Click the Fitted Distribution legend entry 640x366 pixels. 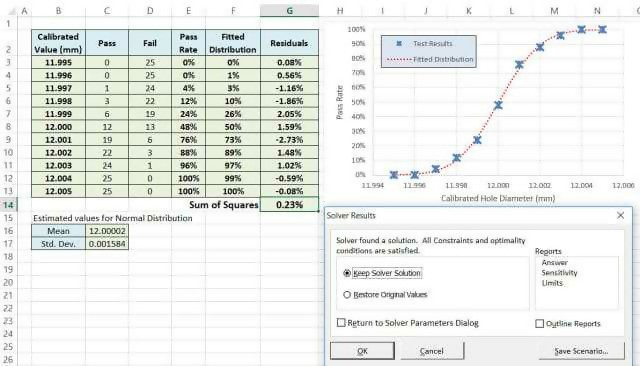(430, 59)
